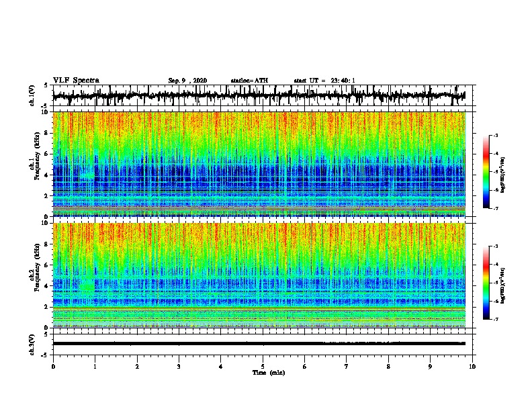Click the "0" tick on the time axis
Image resolution: width=532 pixels, height=411 pixels.
pyautogui.click(x=53, y=367)
